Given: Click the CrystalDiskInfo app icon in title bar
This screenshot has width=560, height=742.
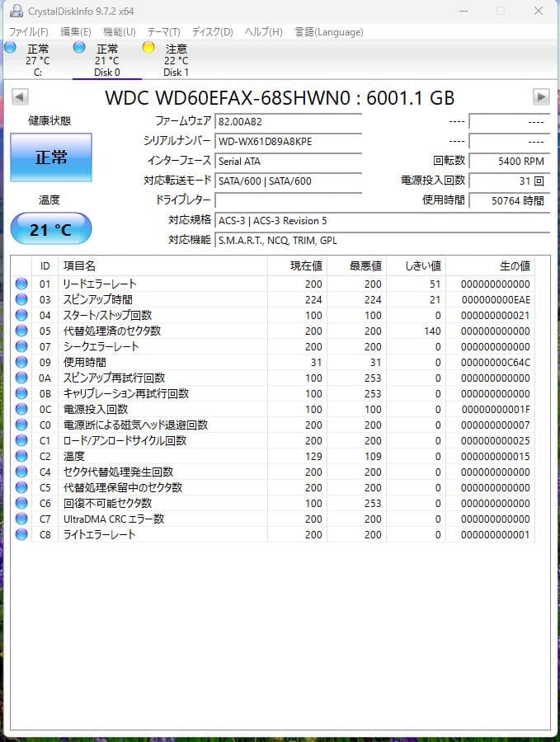Looking at the screenshot, I should (x=16, y=11).
